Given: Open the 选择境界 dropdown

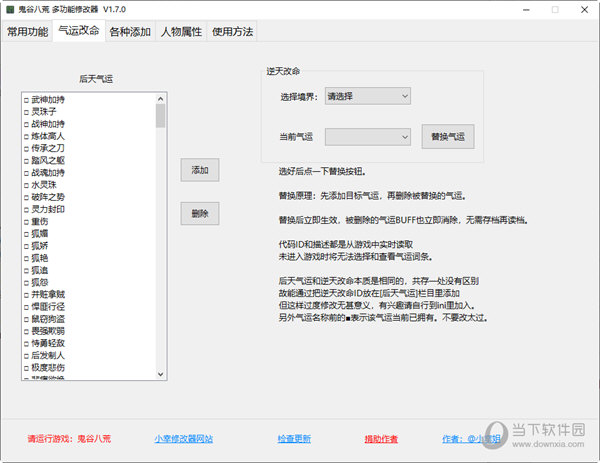Looking at the screenshot, I should [x=368, y=96].
